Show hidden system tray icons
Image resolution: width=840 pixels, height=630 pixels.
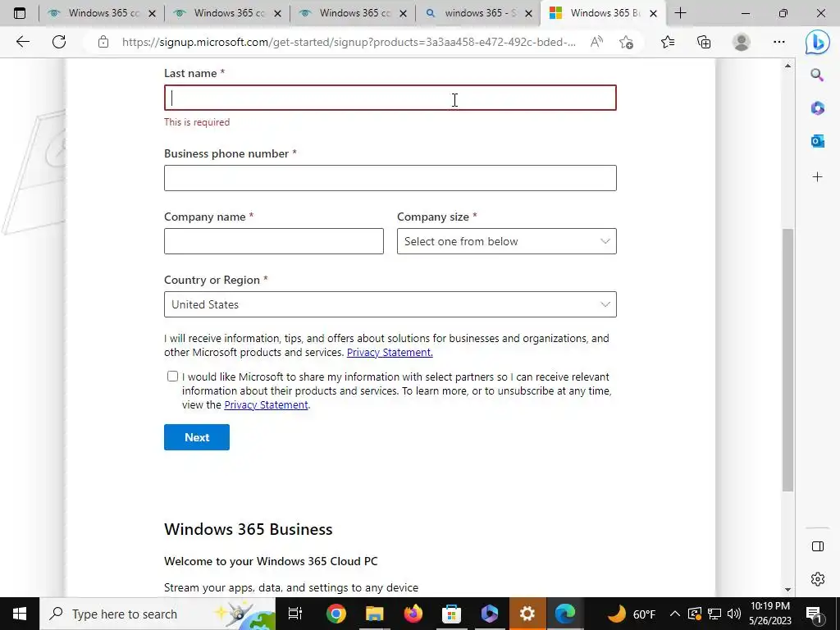pos(675,614)
